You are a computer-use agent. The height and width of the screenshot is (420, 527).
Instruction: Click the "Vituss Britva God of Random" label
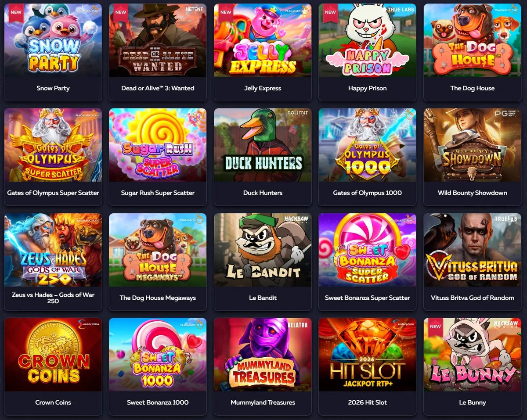coord(473,298)
